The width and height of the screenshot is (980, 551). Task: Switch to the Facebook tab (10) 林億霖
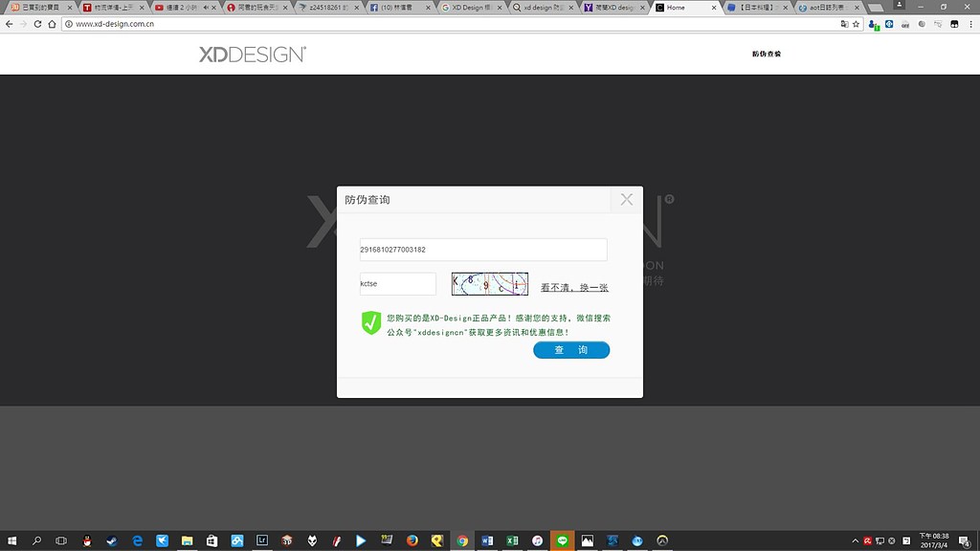tap(401, 8)
